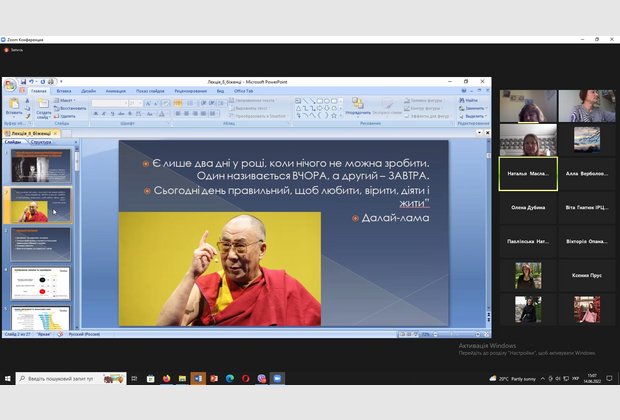Switch to the Вставка ribbon tab

[64, 91]
